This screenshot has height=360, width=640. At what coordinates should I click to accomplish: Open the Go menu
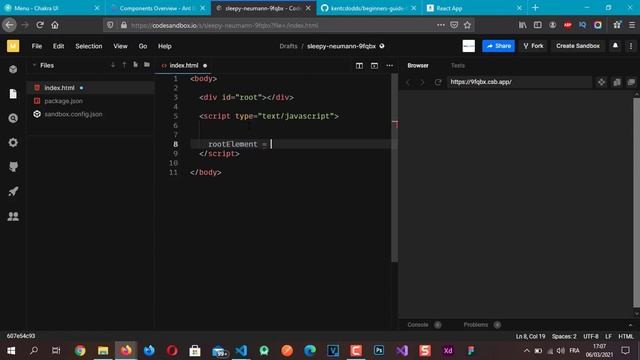142,46
